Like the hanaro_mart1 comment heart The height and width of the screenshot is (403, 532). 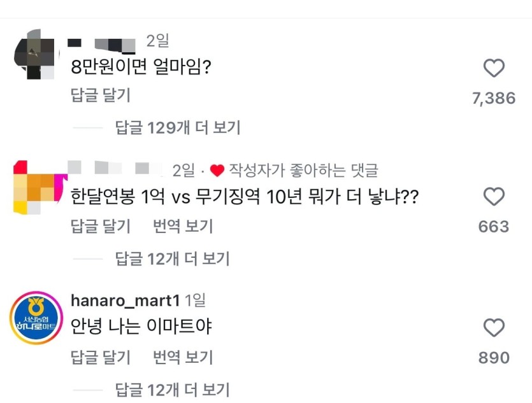(x=494, y=327)
